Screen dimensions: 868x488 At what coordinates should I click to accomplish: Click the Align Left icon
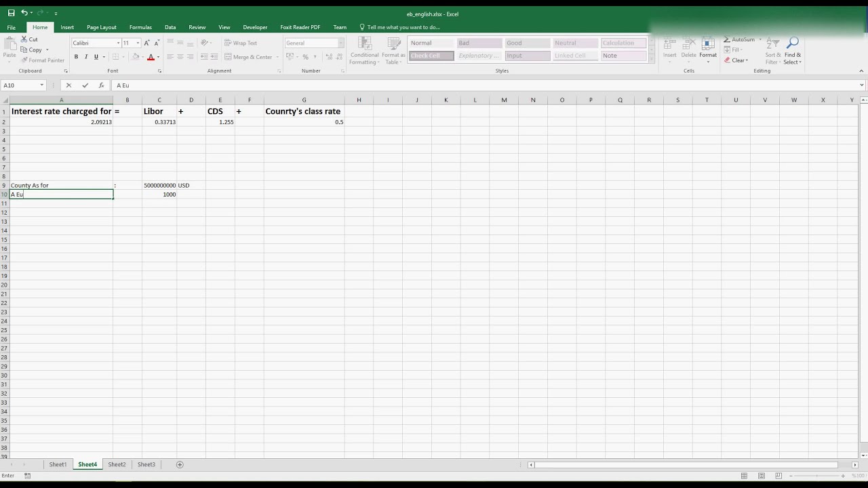[x=170, y=57]
